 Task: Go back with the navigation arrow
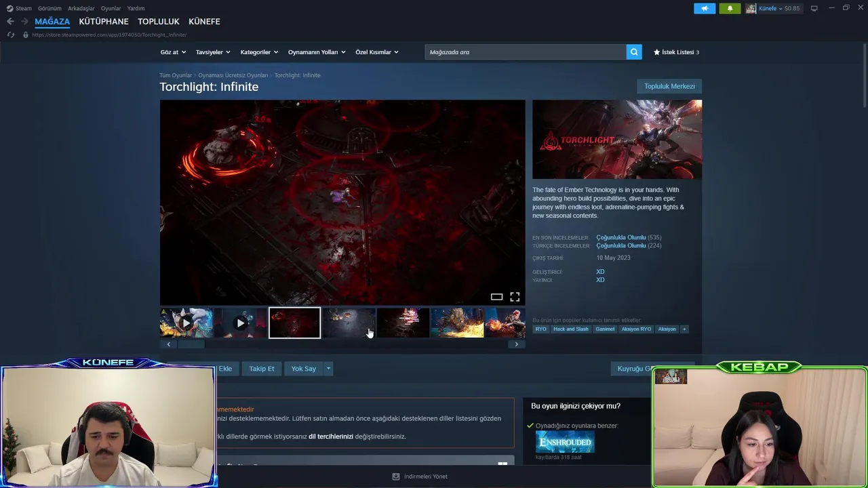click(10, 22)
